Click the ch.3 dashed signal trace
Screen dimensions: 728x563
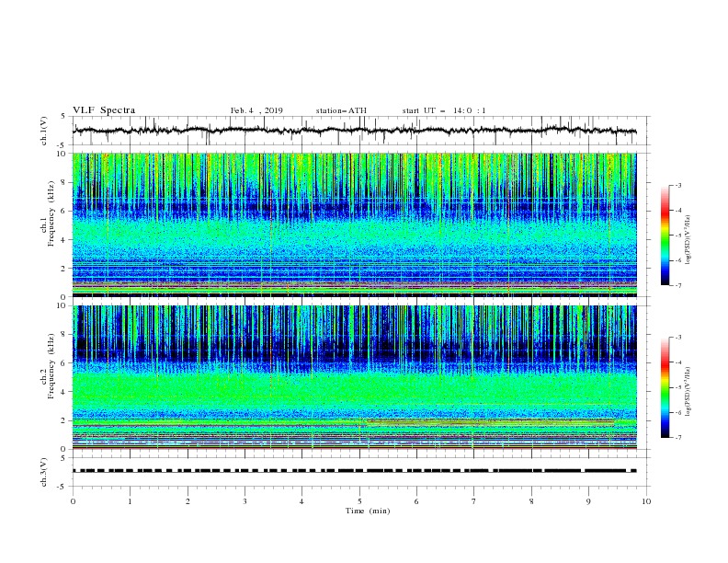(355, 471)
